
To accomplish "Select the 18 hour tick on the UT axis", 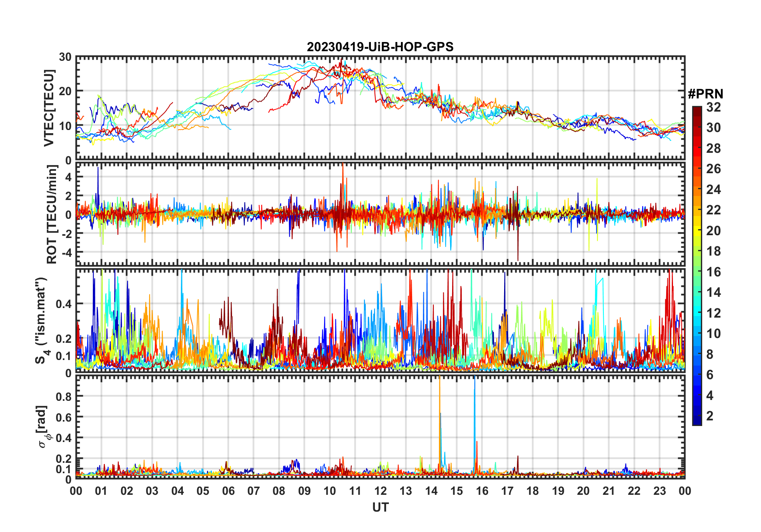I will tap(533, 491).
